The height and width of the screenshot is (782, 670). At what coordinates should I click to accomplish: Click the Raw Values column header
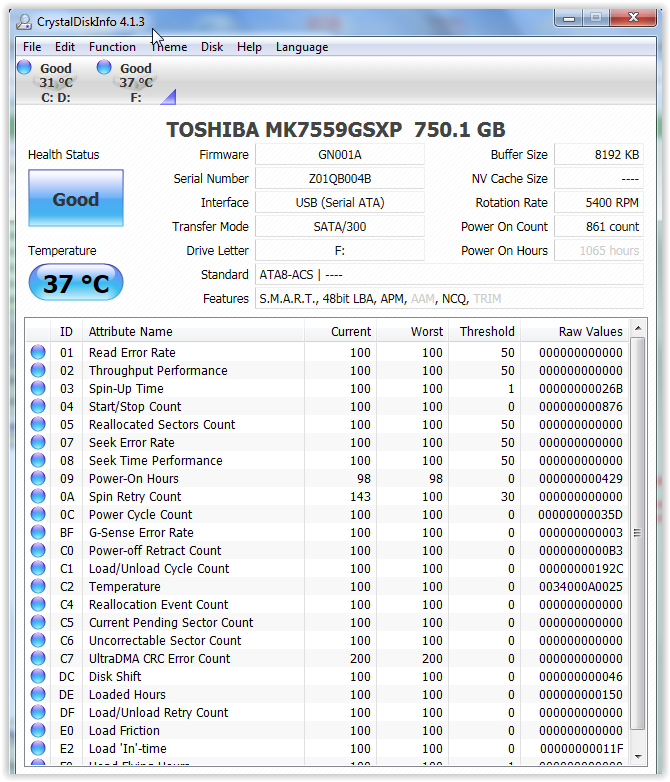tap(574, 331)
